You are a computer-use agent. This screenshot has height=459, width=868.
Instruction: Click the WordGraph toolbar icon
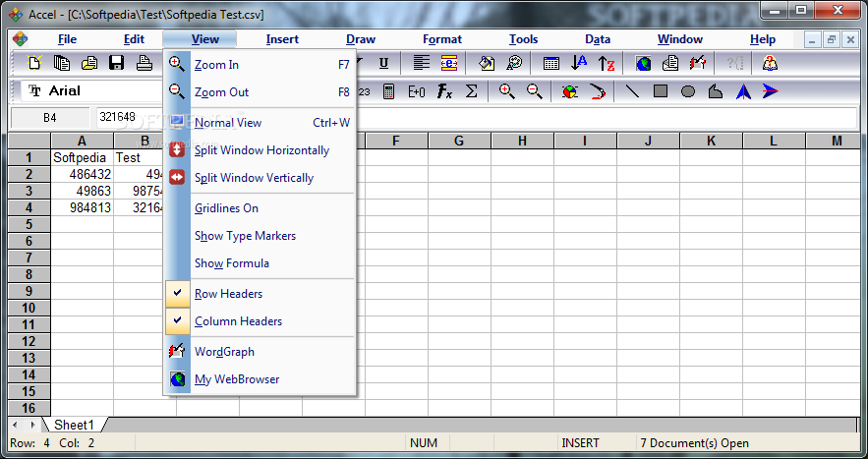point(698,63)
